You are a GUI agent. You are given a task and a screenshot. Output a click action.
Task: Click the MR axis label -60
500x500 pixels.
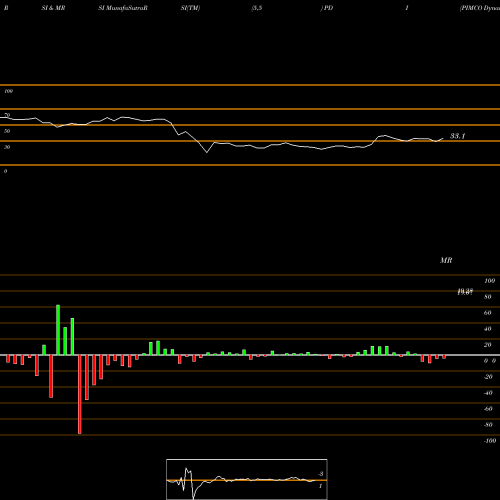pos(488,409)
